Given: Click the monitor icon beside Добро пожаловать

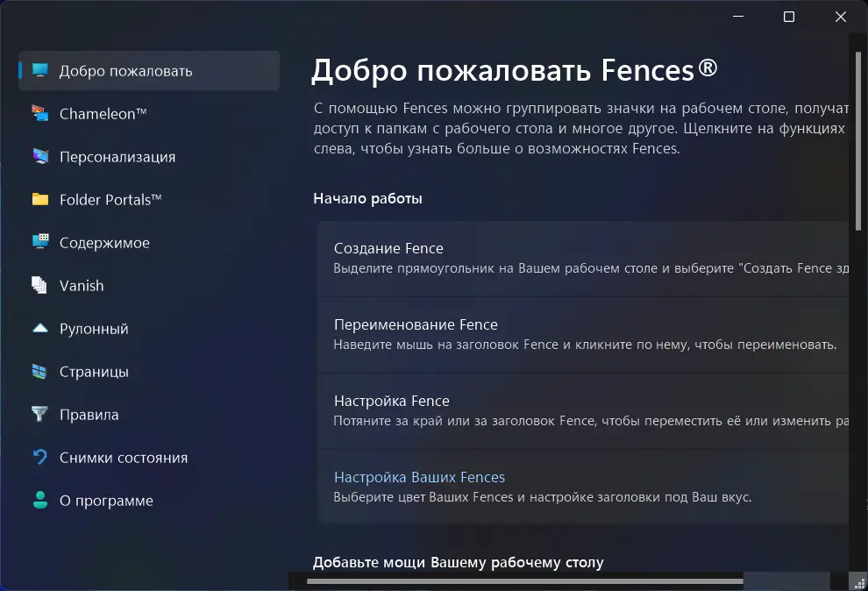Looking at the screenshot, I should (39, 70).
